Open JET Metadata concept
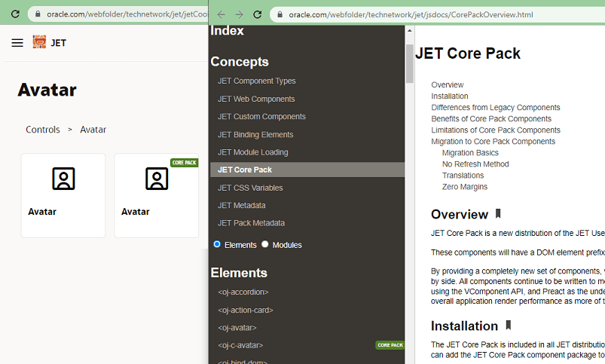This screenshot has height=364, width=605. [242, 205]
